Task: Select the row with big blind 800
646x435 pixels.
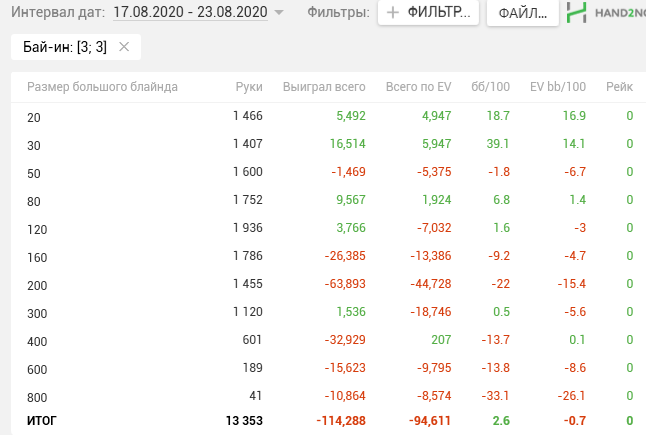Action: [x=328, y=397]
